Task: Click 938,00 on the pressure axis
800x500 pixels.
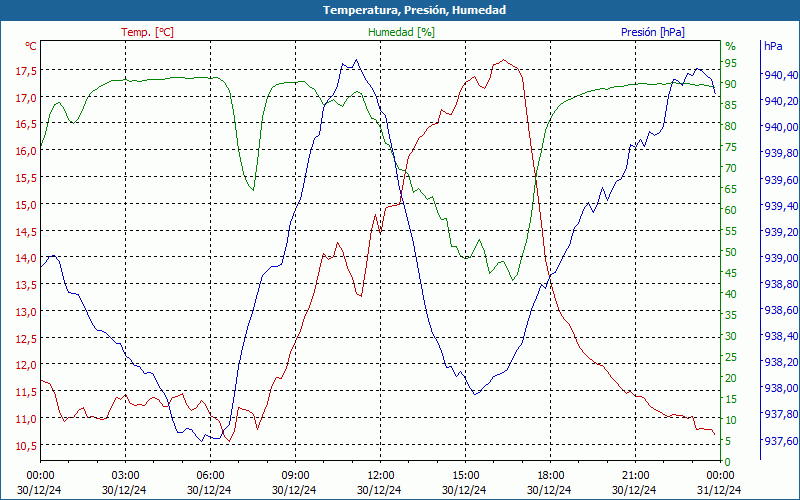Action: (781, 389)
